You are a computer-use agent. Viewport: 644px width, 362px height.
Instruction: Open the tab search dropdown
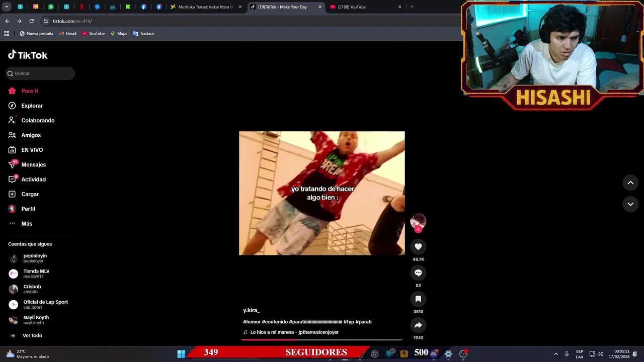(x=7, y=7)
